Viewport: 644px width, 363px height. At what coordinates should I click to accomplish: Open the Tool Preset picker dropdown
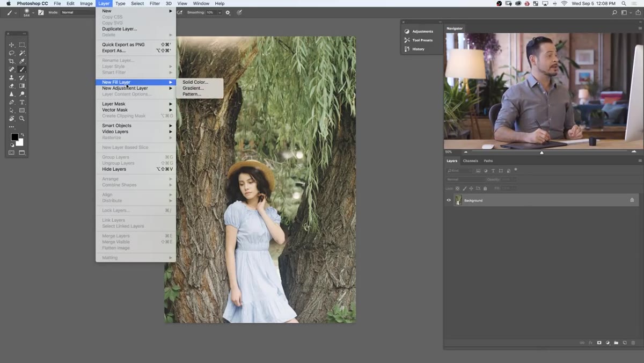tap(16, 12)
